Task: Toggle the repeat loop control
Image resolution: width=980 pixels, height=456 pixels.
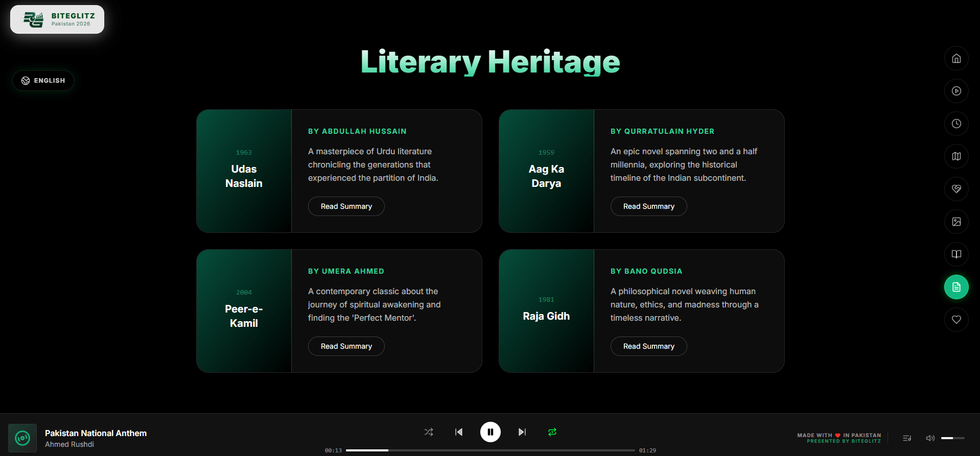Action: 552,432
